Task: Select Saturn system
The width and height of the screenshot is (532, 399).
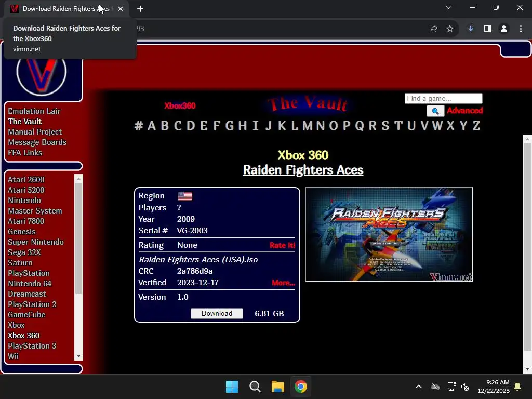Action: coord(20,263)
